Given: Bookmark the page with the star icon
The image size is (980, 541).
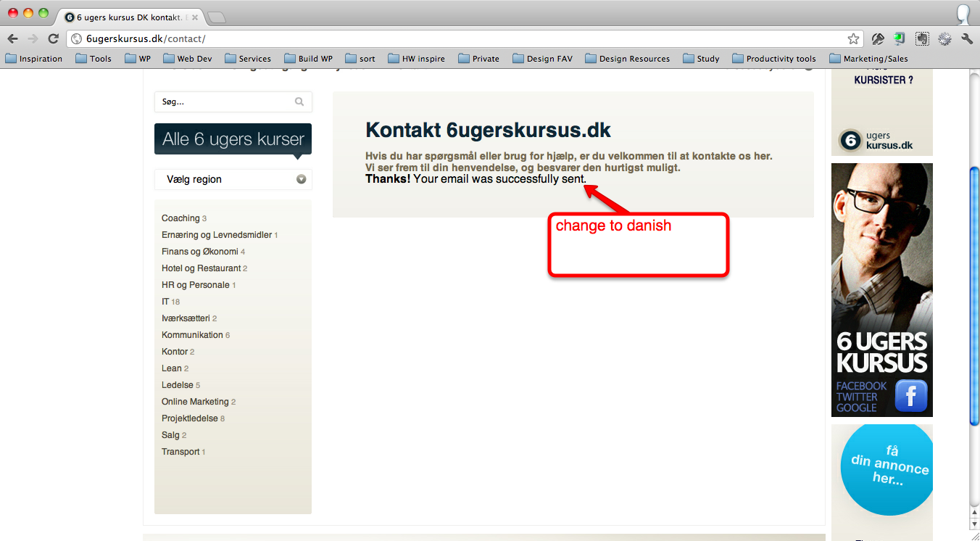Looking at the screenshot, I should [853, 38].
